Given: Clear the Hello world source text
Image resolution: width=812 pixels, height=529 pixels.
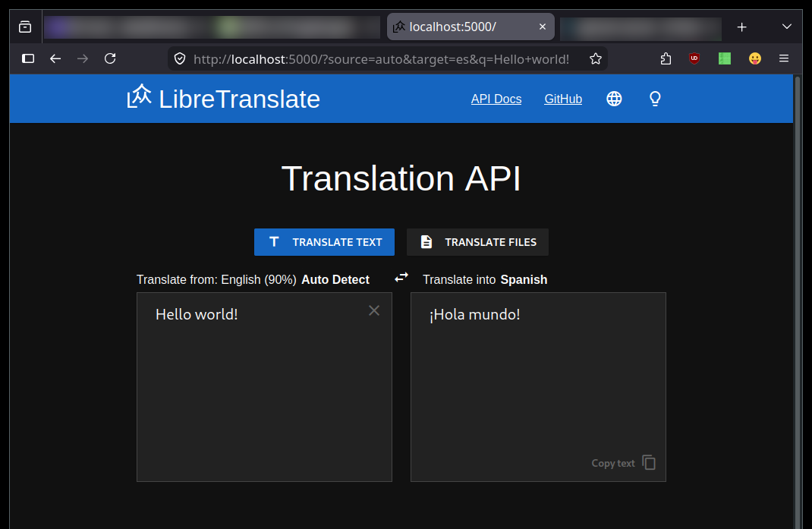Looking at the screenshot, I should [374, 310].
